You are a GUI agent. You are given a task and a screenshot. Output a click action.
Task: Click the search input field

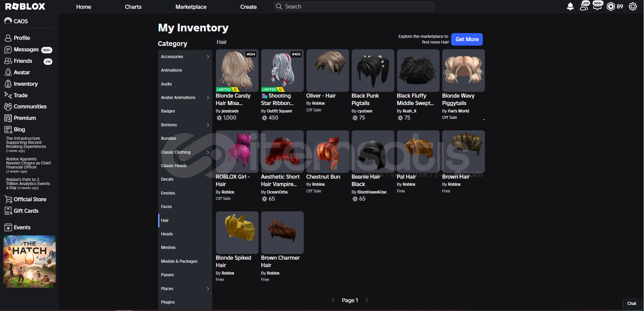click(x=354, y=6)
